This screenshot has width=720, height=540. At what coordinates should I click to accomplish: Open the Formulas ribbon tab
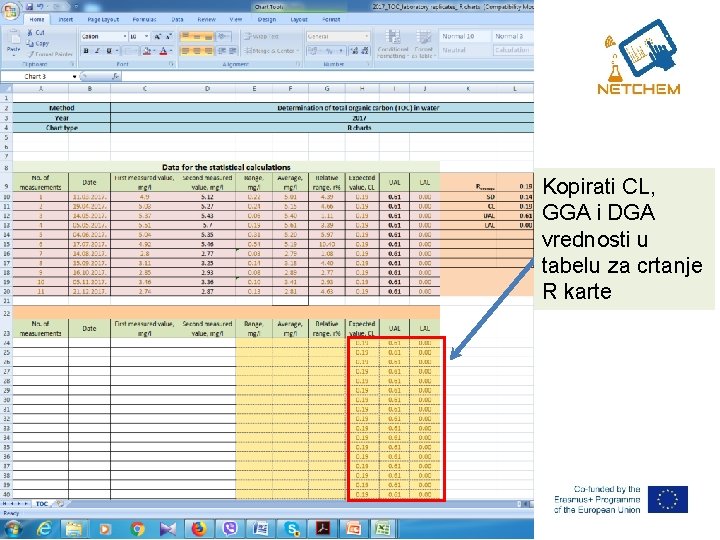pos(144,19)
